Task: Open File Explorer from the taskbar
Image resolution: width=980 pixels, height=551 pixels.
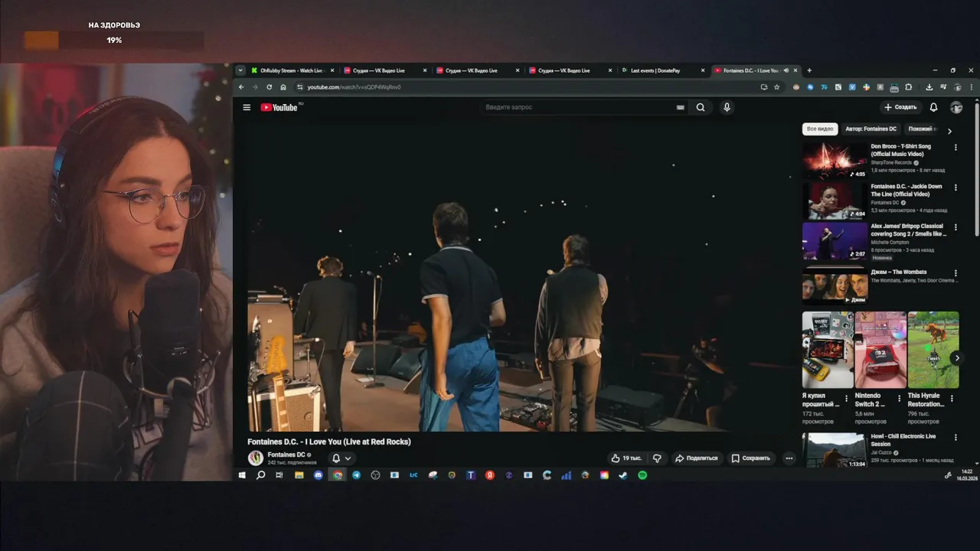Action: click(x=299, y=475)
